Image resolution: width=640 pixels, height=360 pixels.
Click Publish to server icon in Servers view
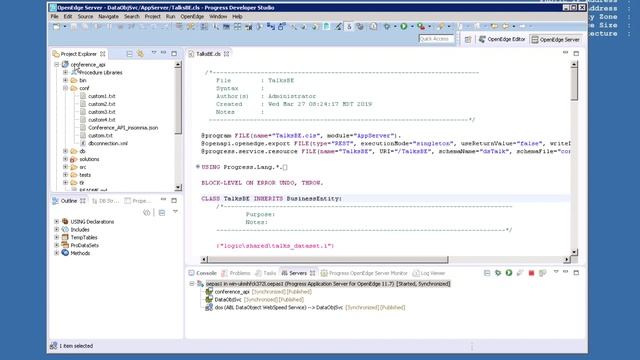542,273
